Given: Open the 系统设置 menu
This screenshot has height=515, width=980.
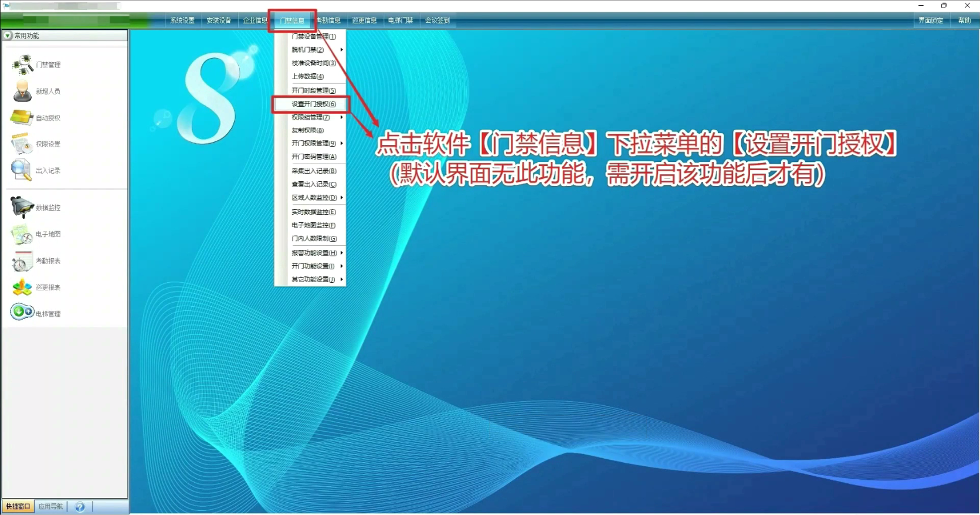Looking at the screenshot, I should tap(182, 21).
